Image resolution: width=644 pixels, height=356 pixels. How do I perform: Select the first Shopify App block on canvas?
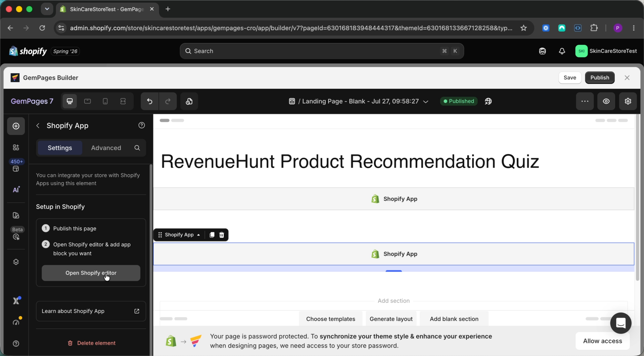[394, 199]
